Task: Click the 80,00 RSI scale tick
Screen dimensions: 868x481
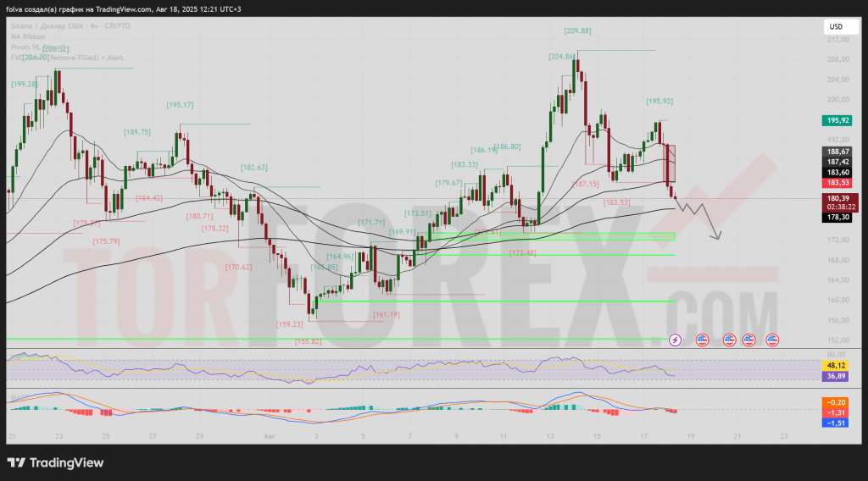Action: pyautogui.click(x=836, y=354)
